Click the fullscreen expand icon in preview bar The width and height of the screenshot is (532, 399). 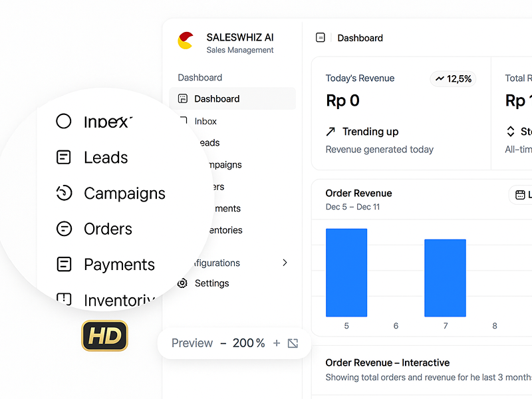pos(293,343)
